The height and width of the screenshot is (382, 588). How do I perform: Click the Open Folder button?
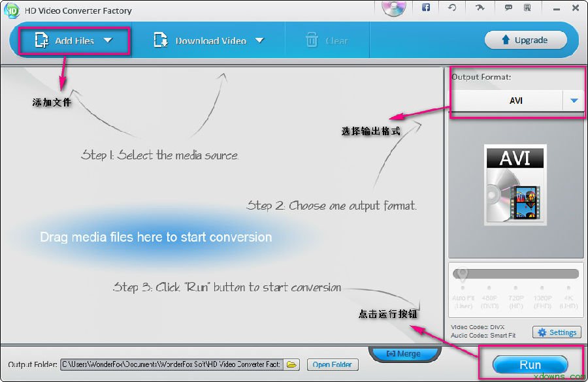(x=333, y=364)
